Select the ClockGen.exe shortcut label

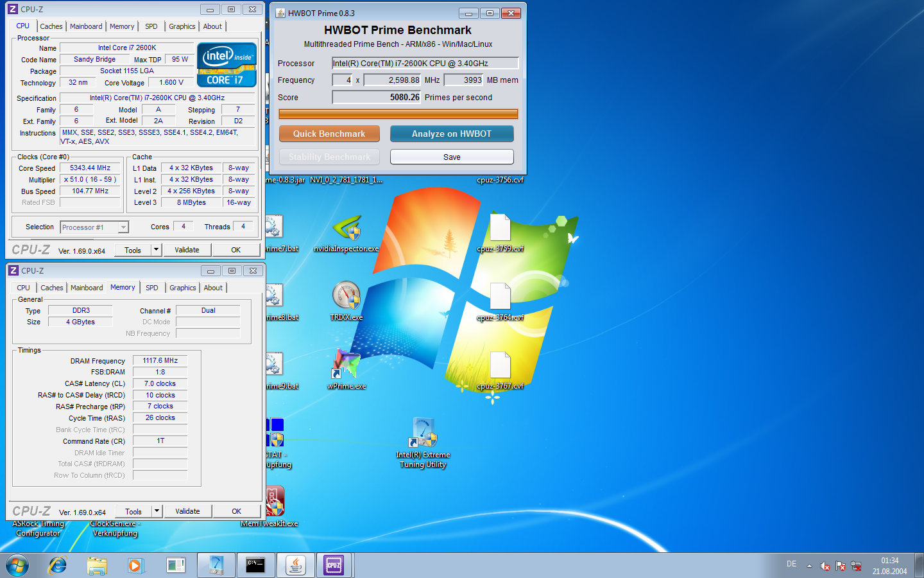115,528
